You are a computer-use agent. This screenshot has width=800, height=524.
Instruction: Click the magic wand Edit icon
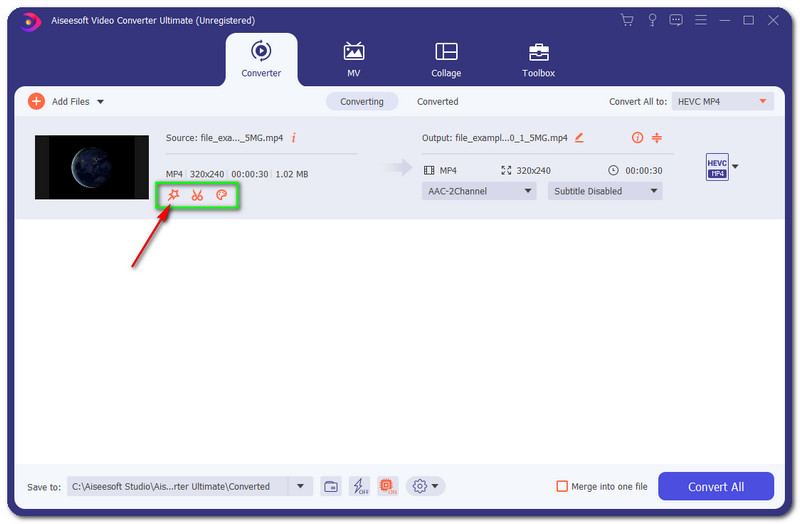pos(173,195)
